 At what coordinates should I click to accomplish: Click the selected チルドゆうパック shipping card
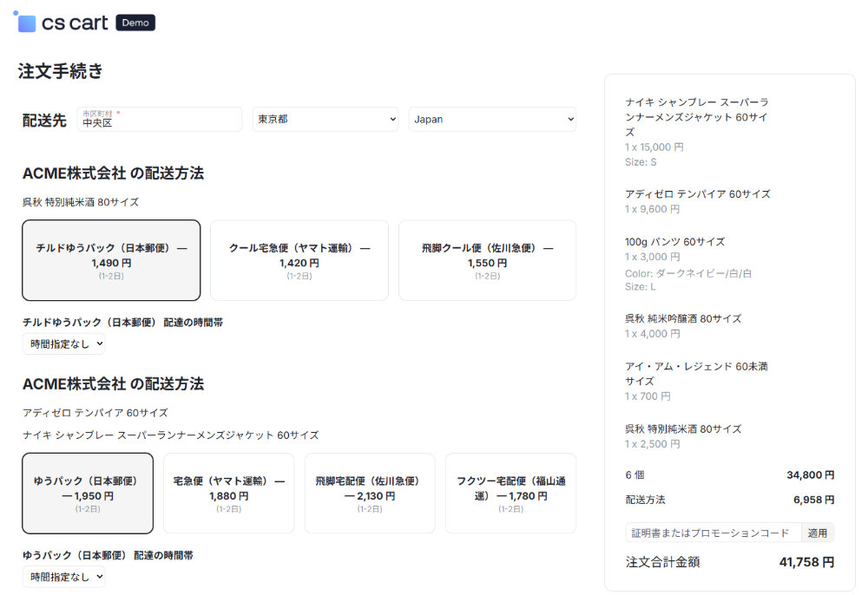[x=111, y=260]
